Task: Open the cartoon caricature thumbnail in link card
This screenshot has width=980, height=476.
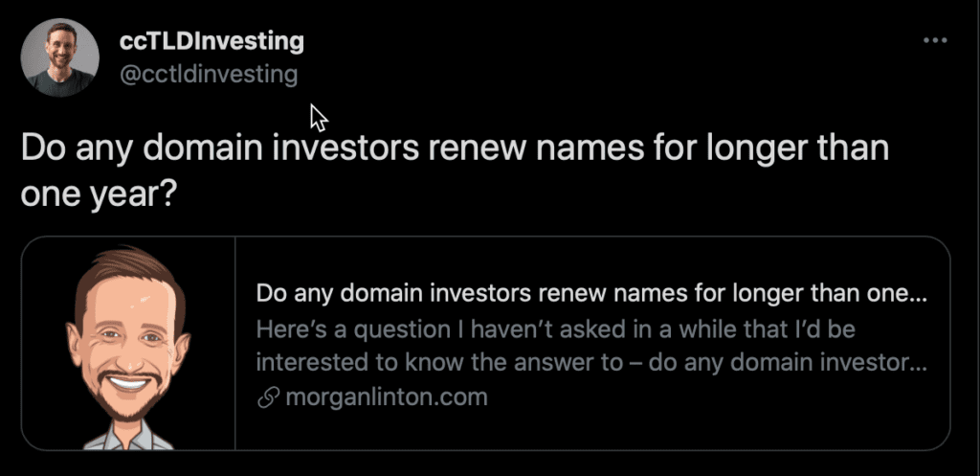Action: 128,343
